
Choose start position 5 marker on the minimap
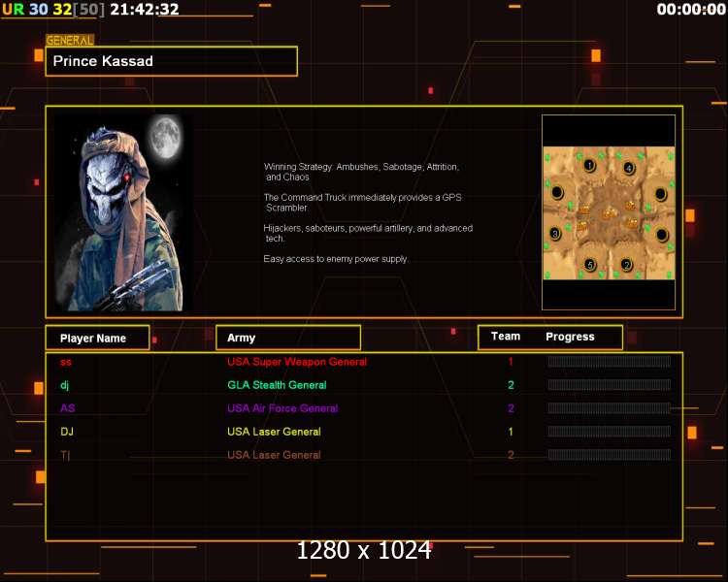tap(589, 265)
